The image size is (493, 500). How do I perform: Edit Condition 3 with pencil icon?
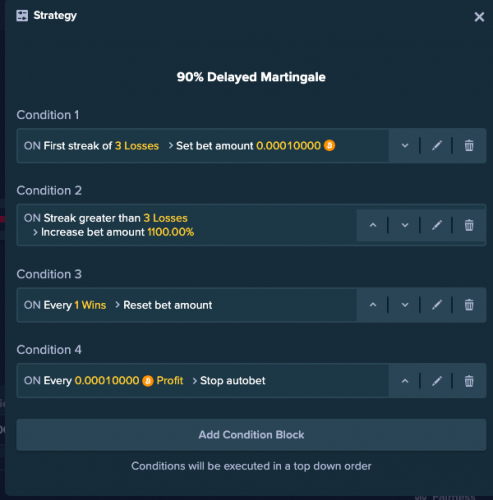pos(437,305)
